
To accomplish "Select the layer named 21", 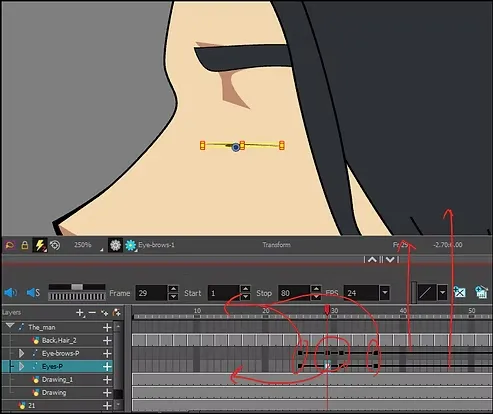I will pyautogui.click(x=31, y=406).
